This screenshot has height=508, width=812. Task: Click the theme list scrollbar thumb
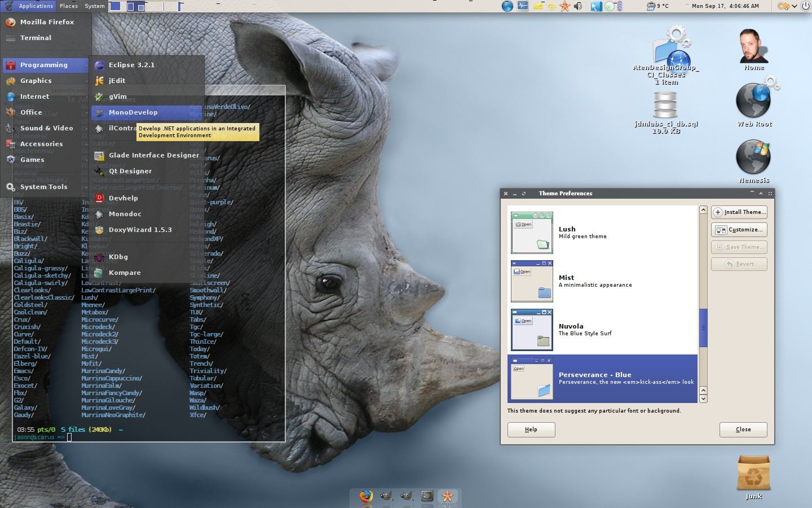pos(703,328)
